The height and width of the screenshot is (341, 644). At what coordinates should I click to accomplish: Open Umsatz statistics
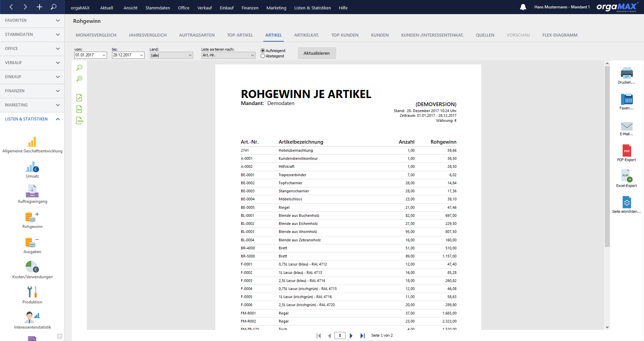click(x=32, y=170)
